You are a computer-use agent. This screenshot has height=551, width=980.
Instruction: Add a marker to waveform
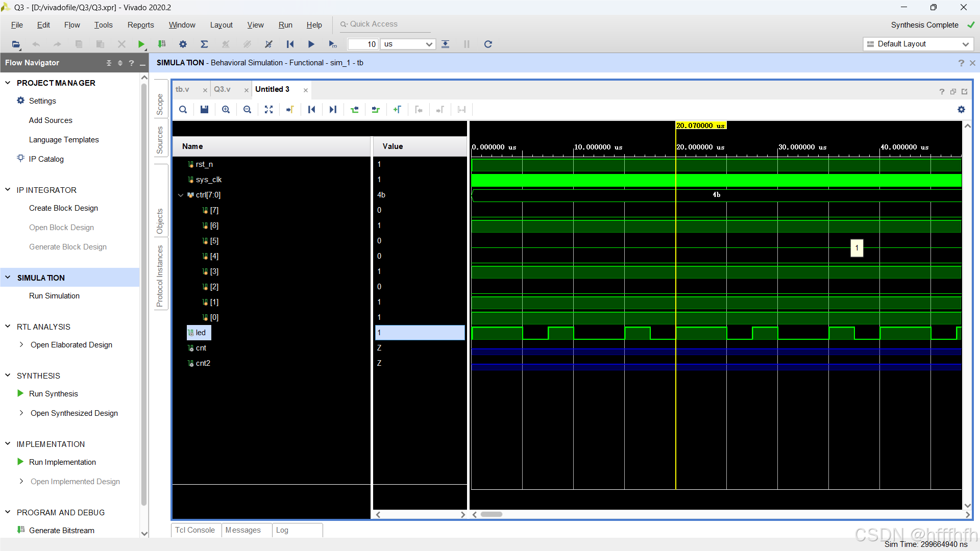397,110
